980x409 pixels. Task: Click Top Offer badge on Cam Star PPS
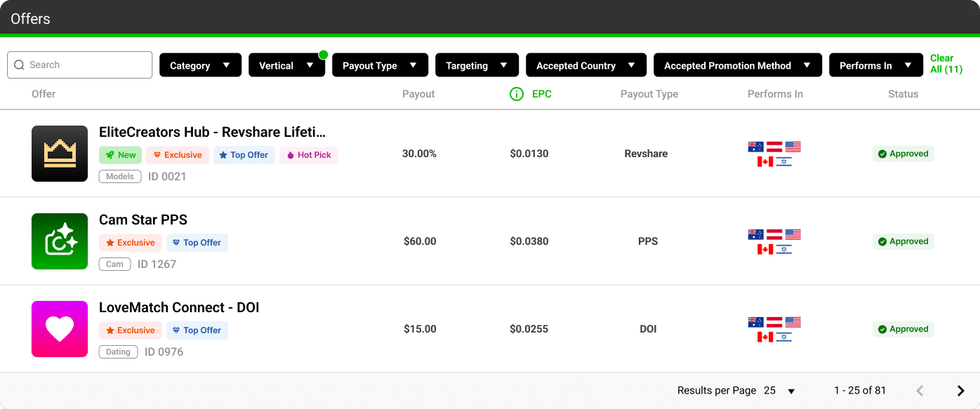tap(197, 243)
